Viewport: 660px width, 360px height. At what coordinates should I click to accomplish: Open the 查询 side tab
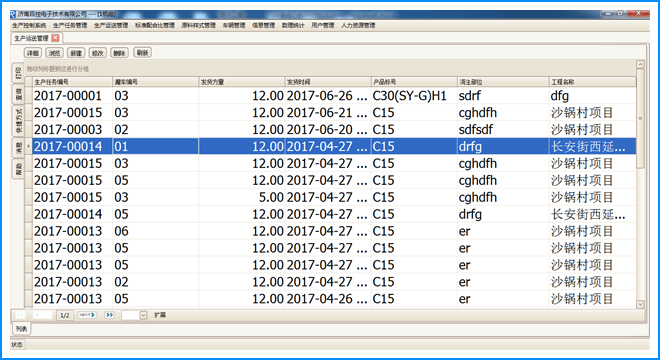[x=19, y=94]
